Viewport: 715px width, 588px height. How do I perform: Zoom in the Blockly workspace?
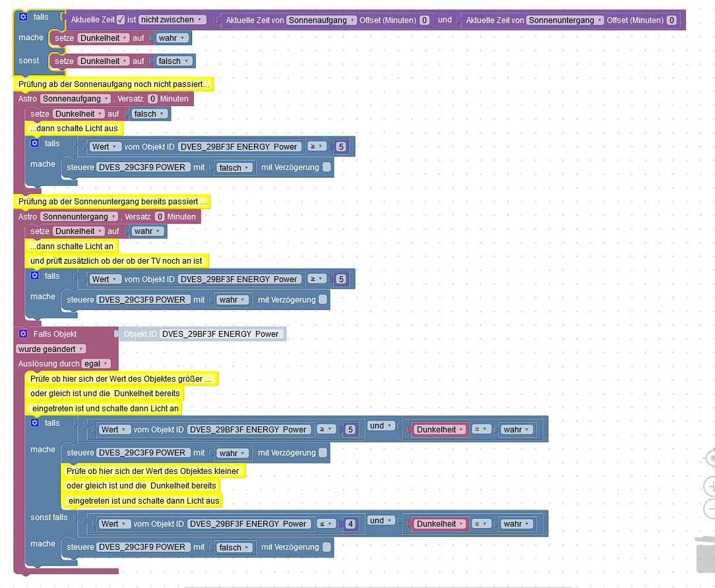[710, 486]
